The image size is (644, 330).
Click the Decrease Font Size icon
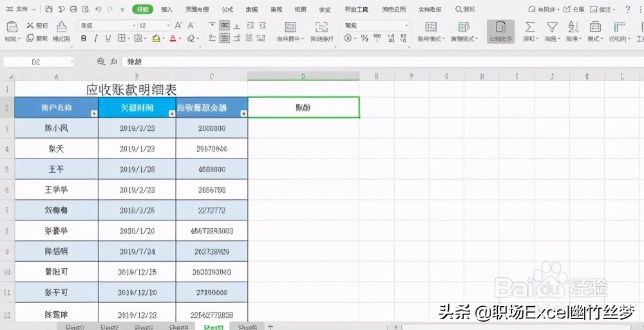(191, 26)
